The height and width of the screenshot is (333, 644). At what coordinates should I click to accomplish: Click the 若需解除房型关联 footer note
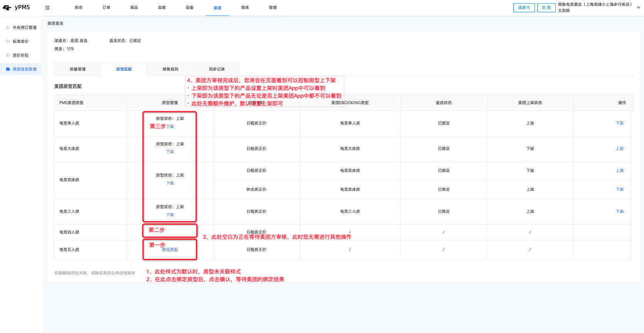point(95,273)
